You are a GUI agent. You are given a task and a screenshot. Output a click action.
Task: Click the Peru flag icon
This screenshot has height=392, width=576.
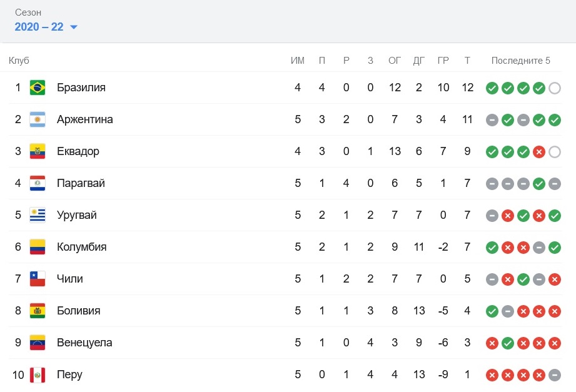(x=38, y=374)
